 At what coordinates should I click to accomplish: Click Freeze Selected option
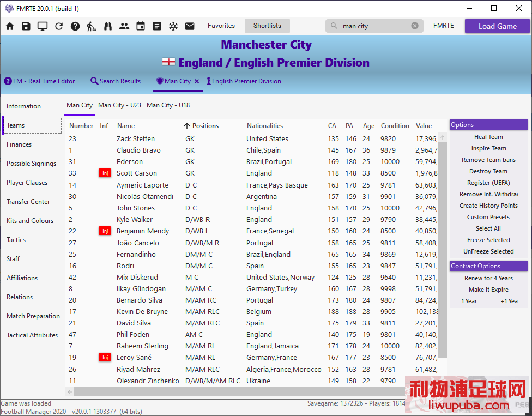pos(488,240)
